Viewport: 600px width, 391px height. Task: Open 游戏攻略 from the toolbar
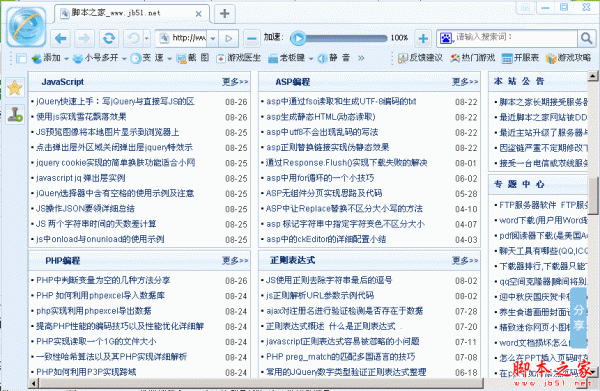(x=568, y=58)
